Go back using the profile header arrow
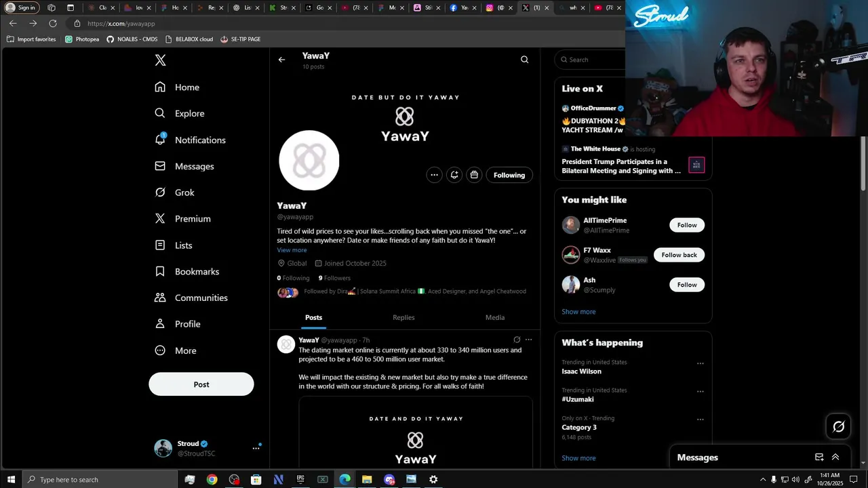 click(x=281, y=60)
